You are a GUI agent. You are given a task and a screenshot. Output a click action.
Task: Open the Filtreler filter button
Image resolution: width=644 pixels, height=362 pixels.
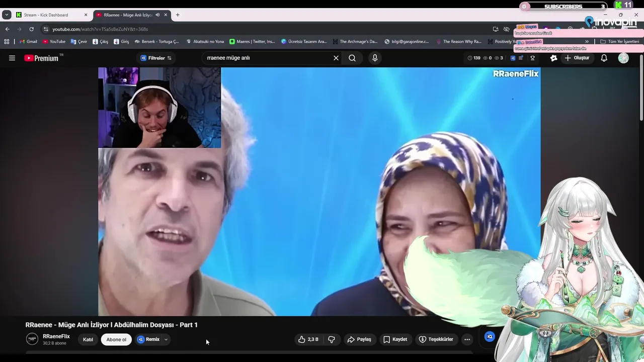(156, 58)
